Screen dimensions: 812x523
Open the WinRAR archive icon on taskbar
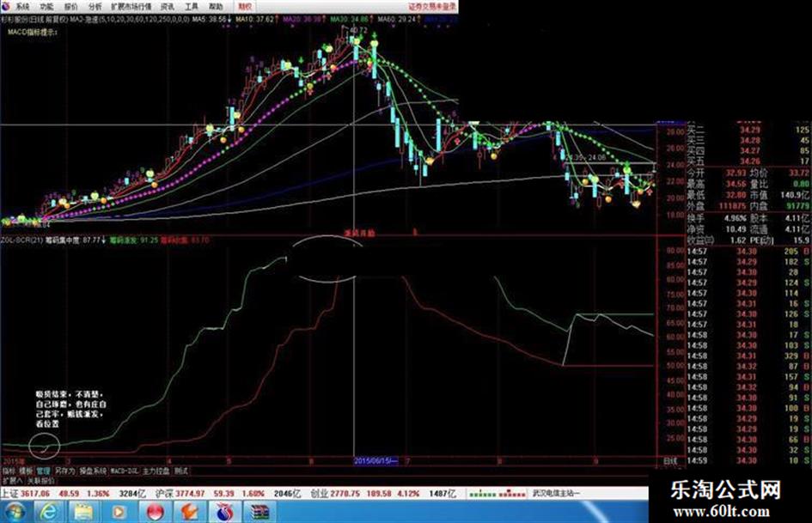click(x=260, y=512)
